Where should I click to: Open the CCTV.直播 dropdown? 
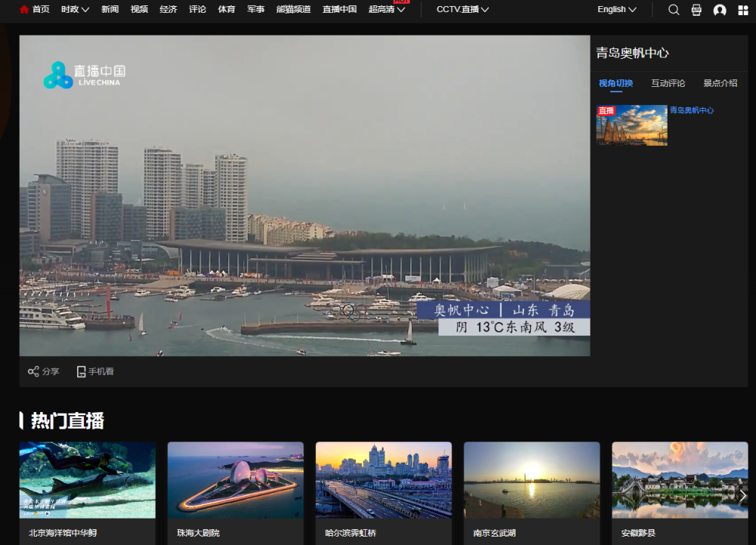463,9
